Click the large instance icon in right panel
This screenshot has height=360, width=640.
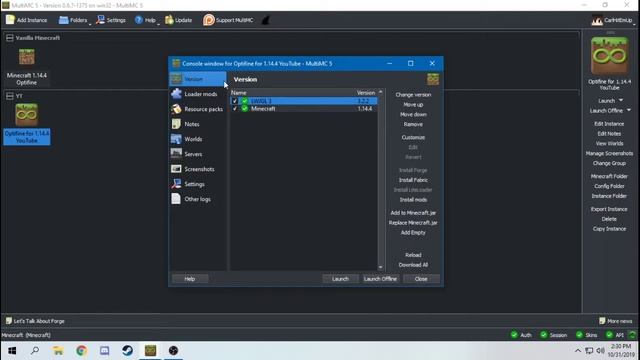tap(609, 56)
